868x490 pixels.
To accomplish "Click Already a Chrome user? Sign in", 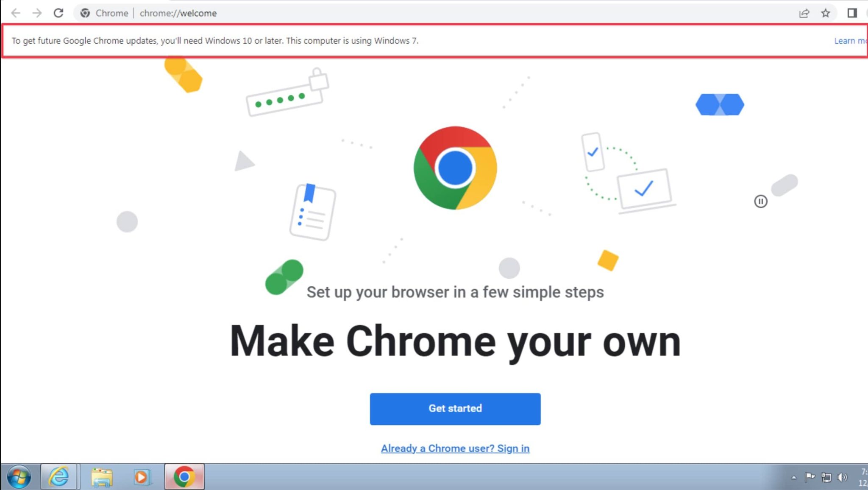I will 455,448.
